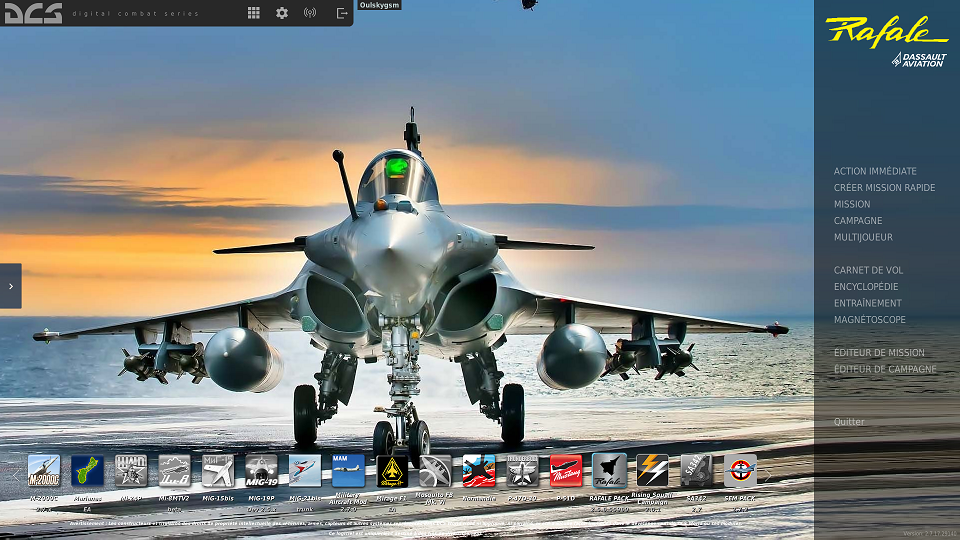Click the Military Aircraft Mod thumbnail
Viewport: 960px width, 540px height.
pos(348,471)
